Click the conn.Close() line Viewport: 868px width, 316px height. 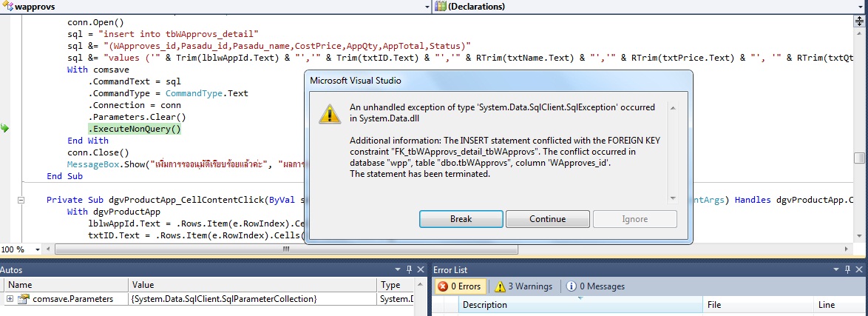tap(98, 152)
